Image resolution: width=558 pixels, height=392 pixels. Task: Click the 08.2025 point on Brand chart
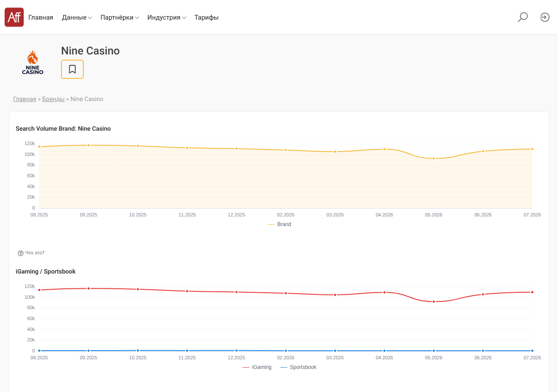coord(39,147)
